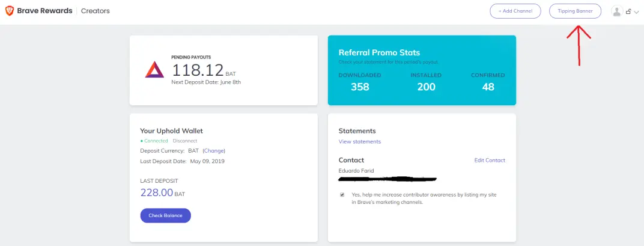Open the View statements link
The height and width of the screenshot is (246, 644).
[x=360, y=141]
